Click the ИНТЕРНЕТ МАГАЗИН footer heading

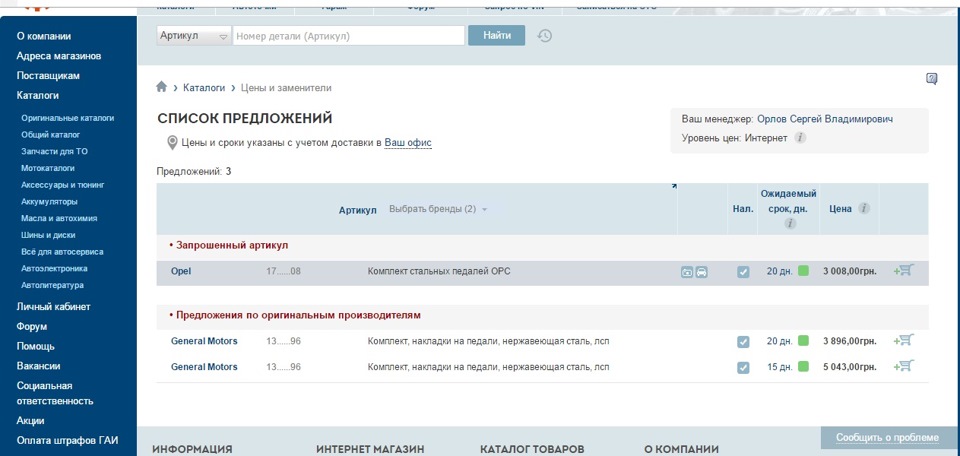click(x=370, y=449)
